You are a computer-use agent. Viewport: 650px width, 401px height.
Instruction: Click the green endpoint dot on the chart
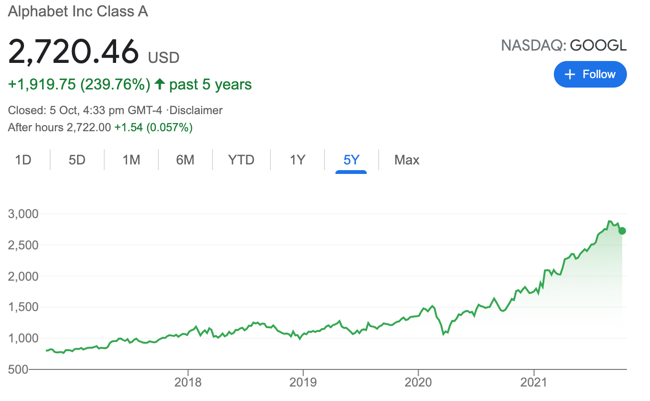(x=623, y=231)
